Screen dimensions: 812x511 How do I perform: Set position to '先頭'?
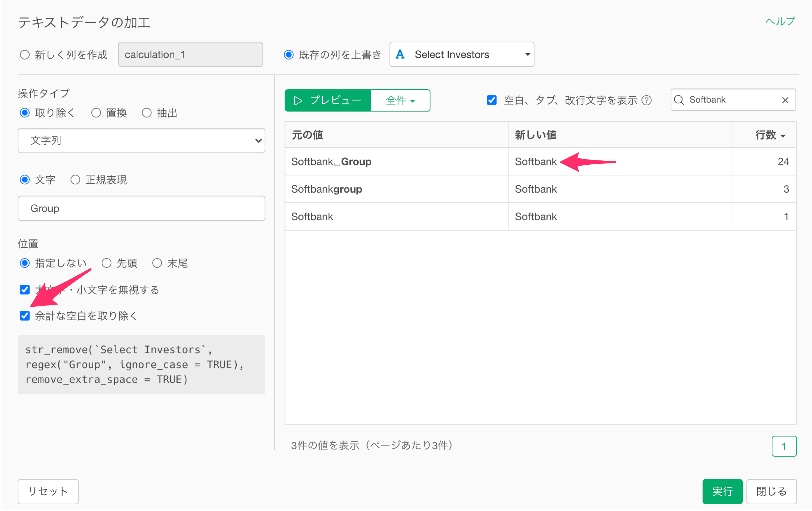[x=106, y=263]
